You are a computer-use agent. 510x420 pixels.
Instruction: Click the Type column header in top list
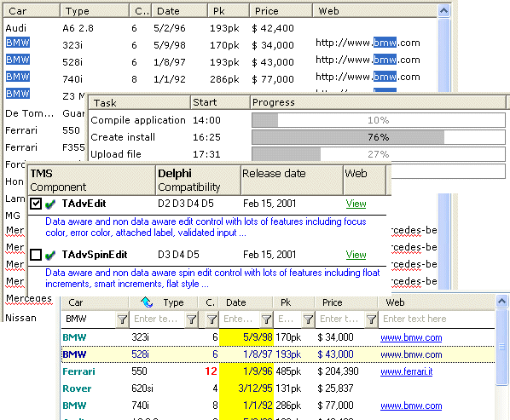click(x=95, y=11)
